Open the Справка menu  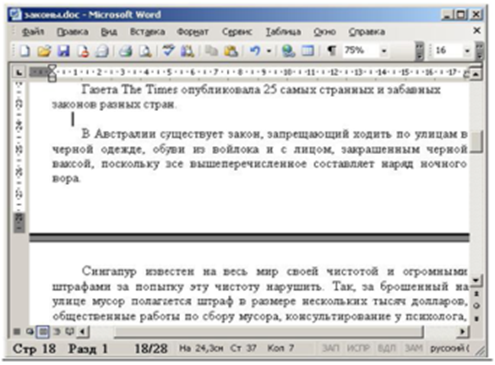367,32
